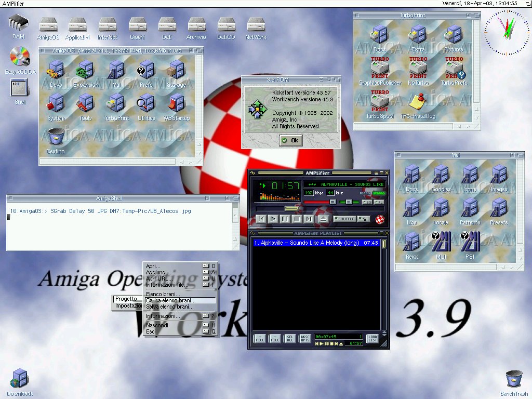
Task: Click LOAD LIST button in playlist
Action: pos(372,339)
